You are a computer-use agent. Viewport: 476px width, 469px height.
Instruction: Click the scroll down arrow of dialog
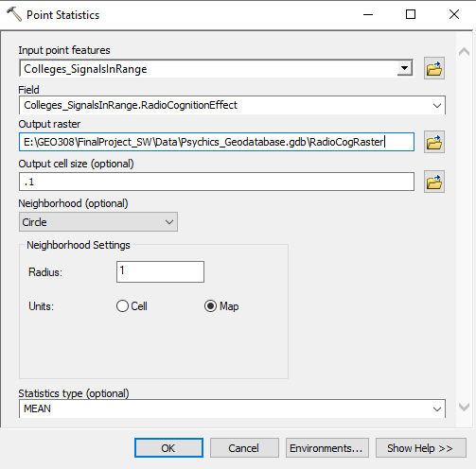(464, 407)
